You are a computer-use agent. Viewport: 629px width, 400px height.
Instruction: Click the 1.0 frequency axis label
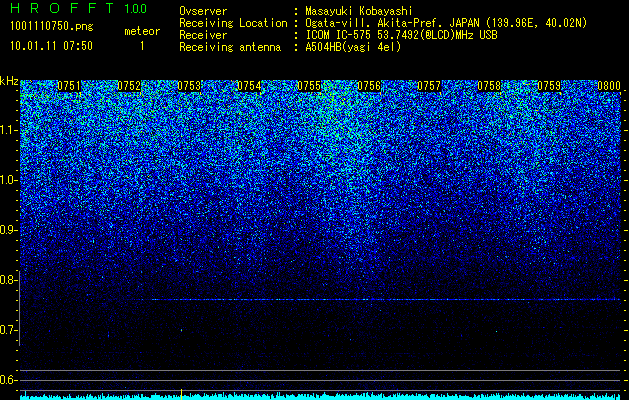pos(8,180)
